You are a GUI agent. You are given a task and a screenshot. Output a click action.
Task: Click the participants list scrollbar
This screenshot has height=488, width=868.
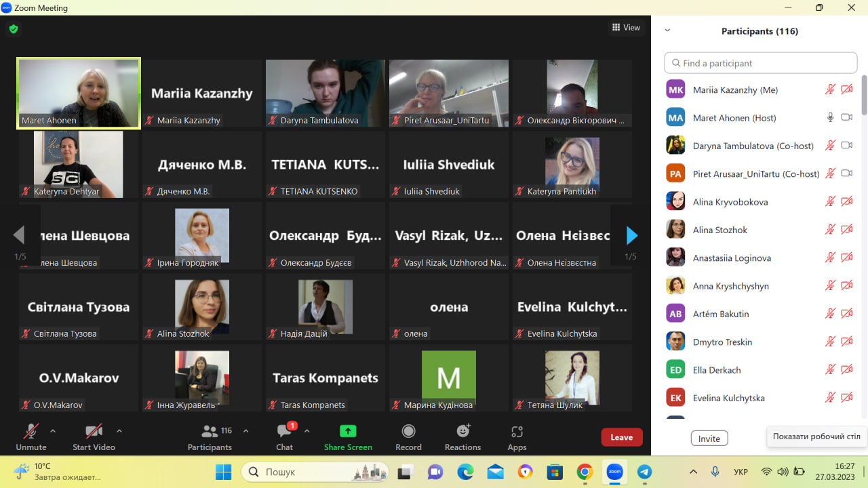click(864, 95)
